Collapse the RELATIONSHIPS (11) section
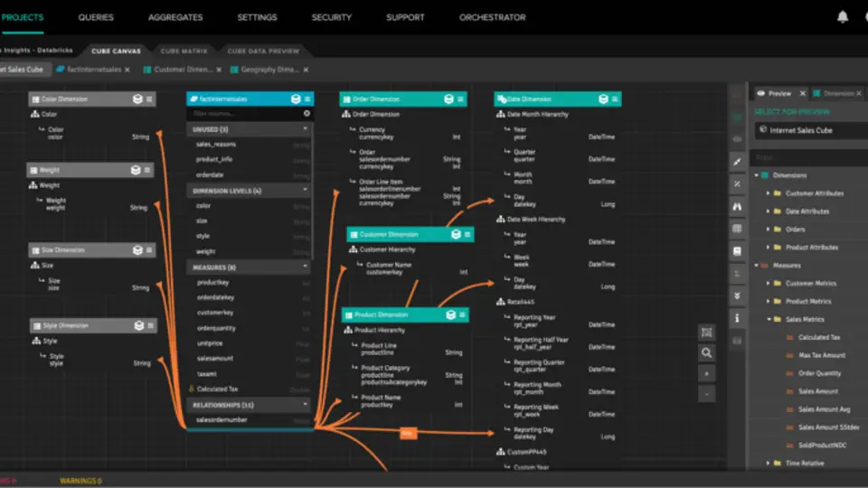Image resolution: width=868 pixels, height=488 pixels. click(x=305, y=405)
